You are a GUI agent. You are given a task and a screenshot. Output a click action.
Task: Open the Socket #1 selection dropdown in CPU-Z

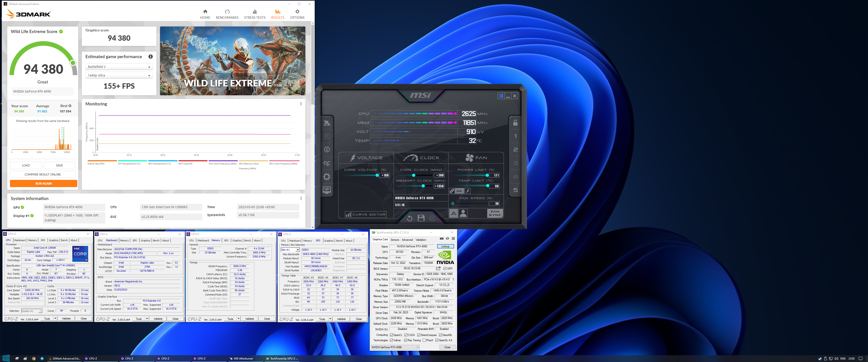[x=32, y=311]
